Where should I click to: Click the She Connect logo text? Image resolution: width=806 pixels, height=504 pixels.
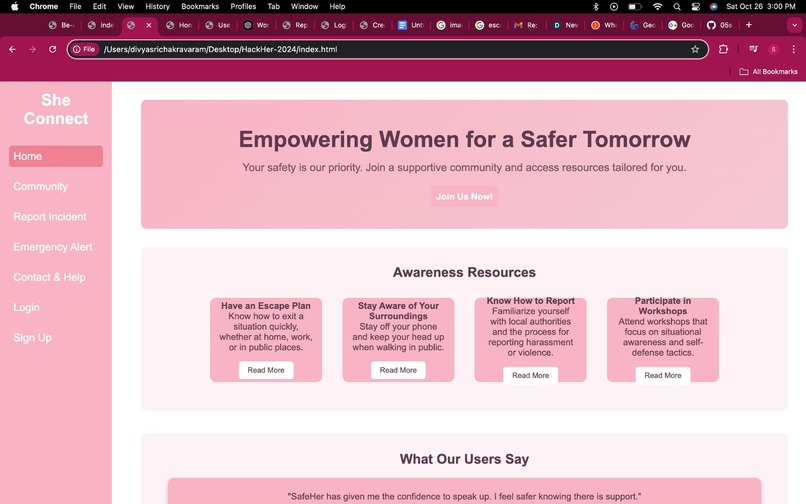tap(56, 109)
